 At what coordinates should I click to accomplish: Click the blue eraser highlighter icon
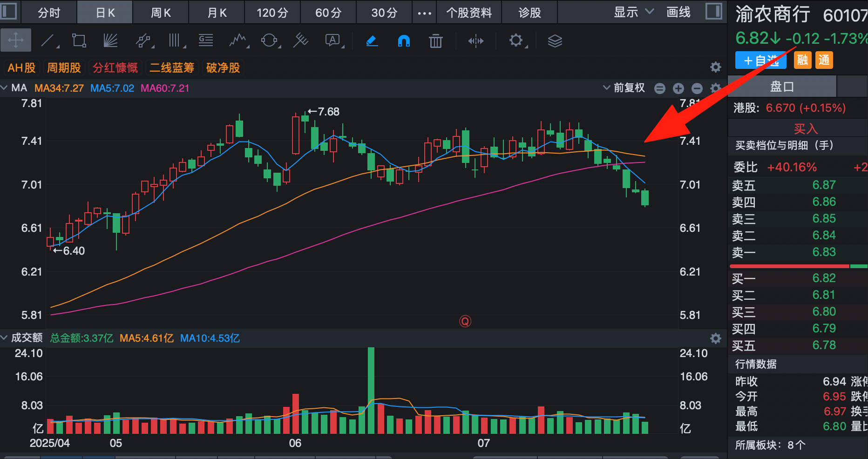pyautogui.click(x=372, y=41)
